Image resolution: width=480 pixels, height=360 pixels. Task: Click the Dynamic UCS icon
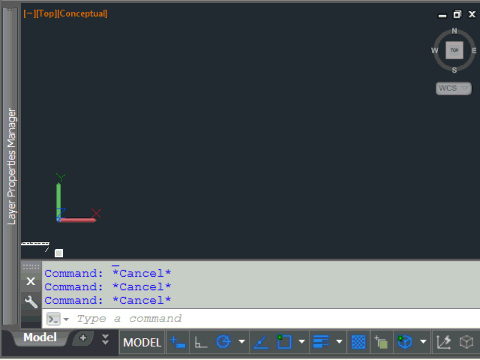tap(444, 342)
